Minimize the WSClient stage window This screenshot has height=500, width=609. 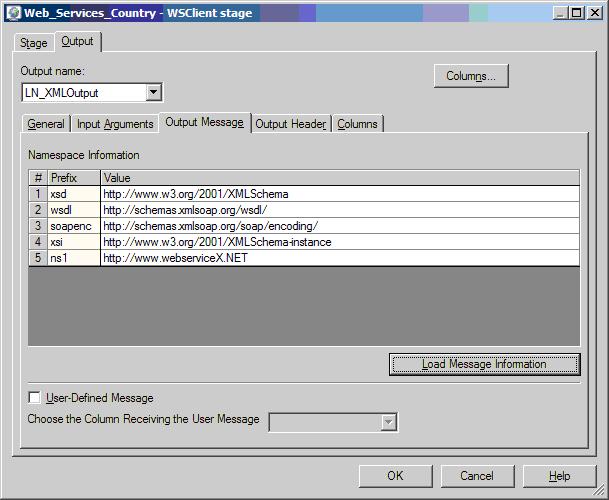(x=560, y=13)
